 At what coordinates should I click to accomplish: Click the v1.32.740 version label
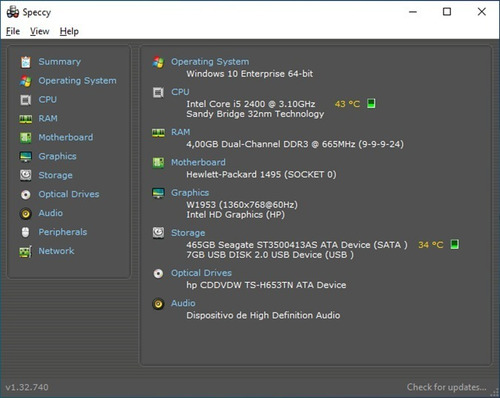click(27, 387)
